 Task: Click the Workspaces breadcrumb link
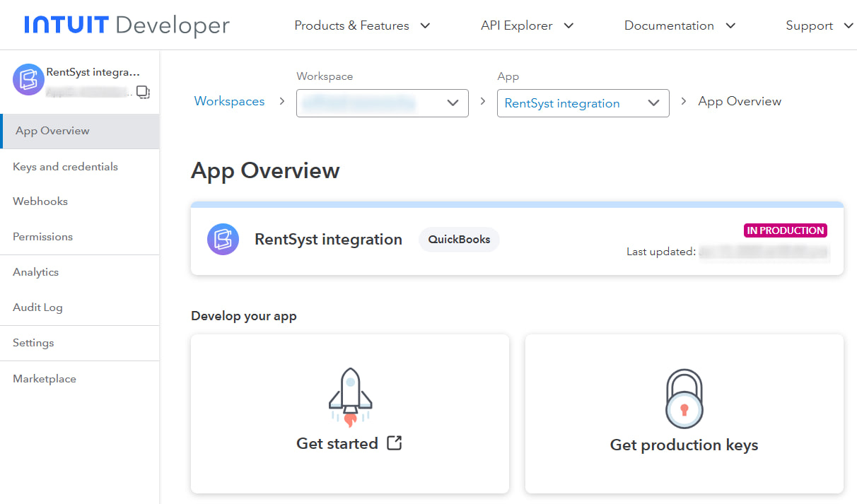click(x=229, y=101)
